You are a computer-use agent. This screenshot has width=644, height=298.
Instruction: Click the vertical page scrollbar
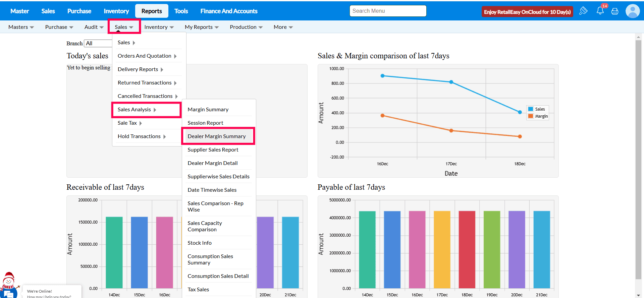[x=638, y=159]
